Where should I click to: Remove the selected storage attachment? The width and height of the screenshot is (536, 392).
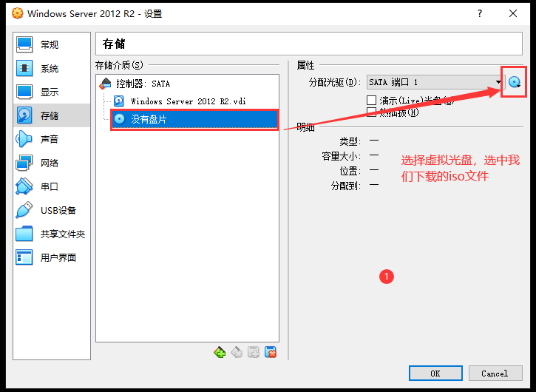tap(271, 352)
